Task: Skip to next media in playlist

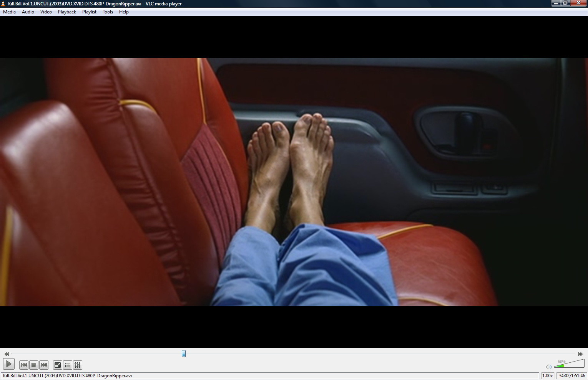Action: tap(44, 365)
